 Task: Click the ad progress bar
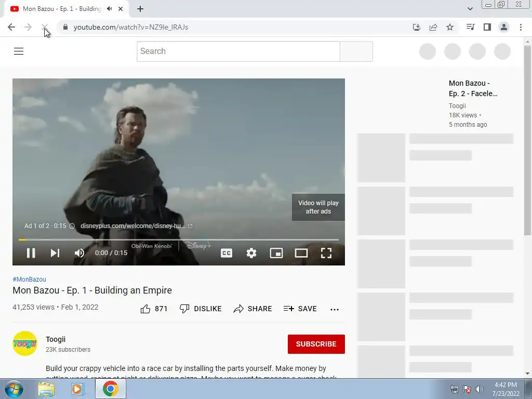point(179,240)
